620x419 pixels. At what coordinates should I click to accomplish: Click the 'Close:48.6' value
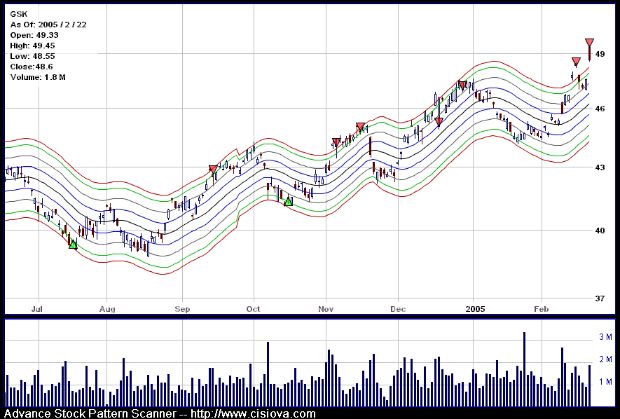tap(31, 67)
